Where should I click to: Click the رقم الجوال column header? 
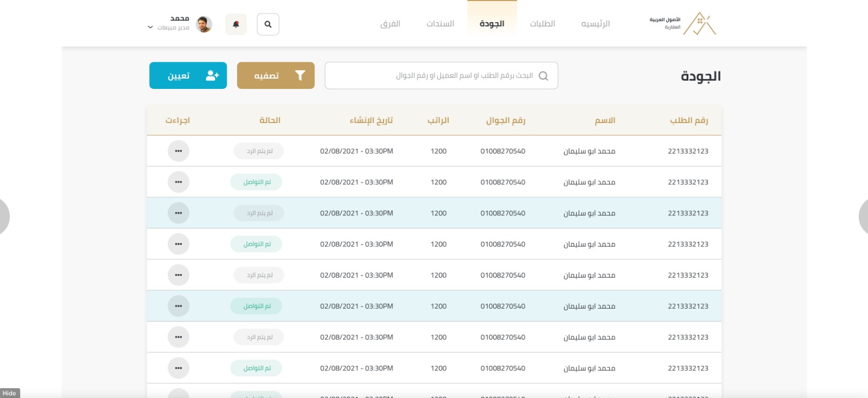[x=506, y=120]
